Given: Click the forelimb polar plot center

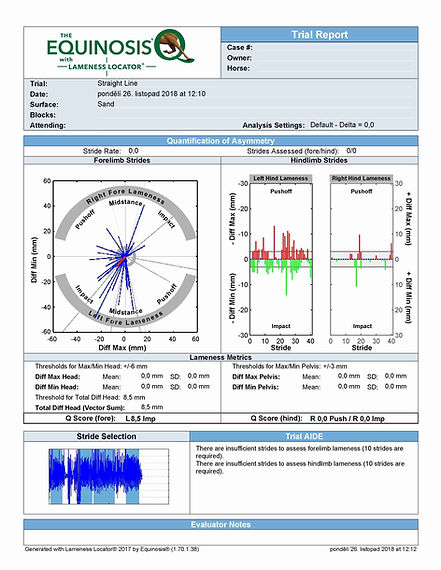Looking at the screenshot, I should pos(125,257).
